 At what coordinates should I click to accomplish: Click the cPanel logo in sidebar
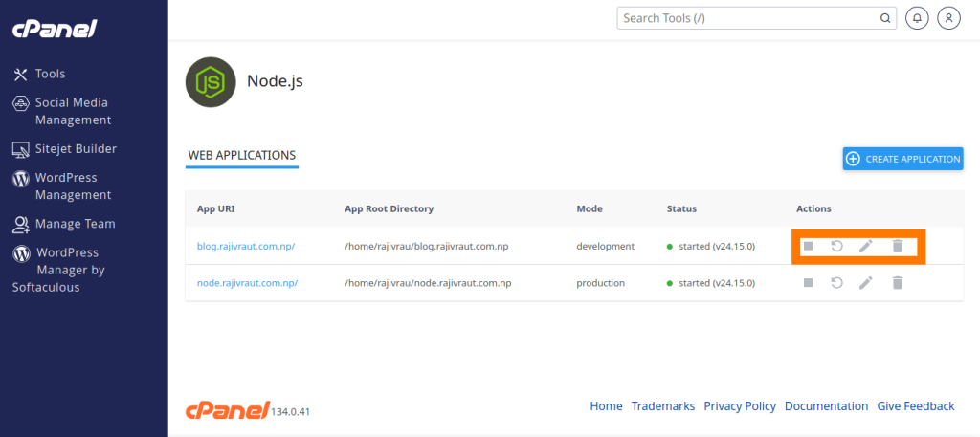(55, 29)
